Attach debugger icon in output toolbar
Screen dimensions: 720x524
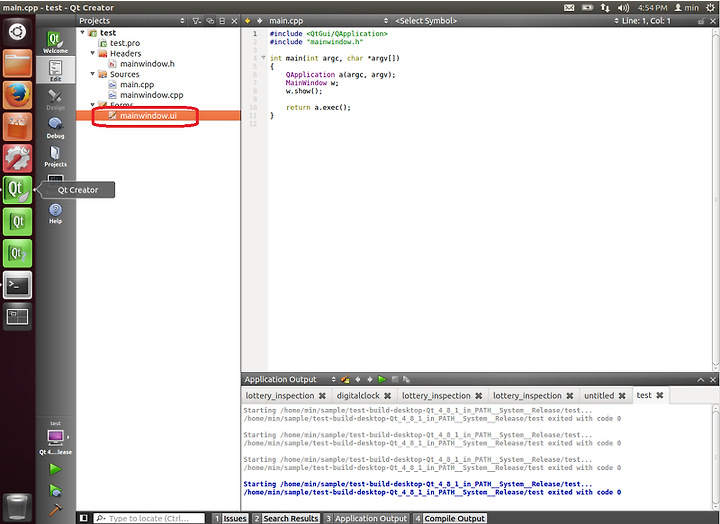[406, 379]
